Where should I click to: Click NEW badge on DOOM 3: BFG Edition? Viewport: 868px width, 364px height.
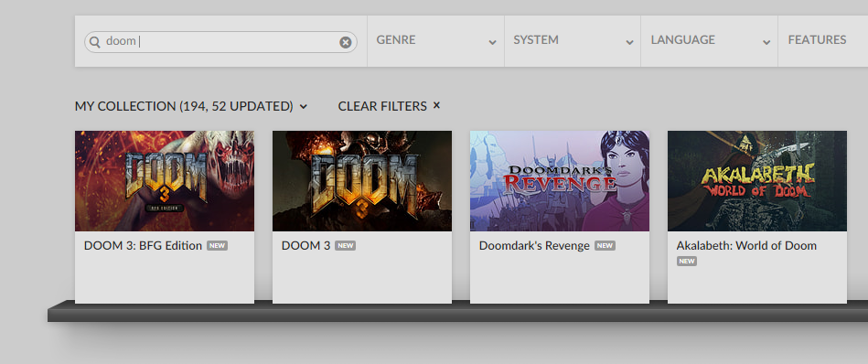(x=217, y=246)
